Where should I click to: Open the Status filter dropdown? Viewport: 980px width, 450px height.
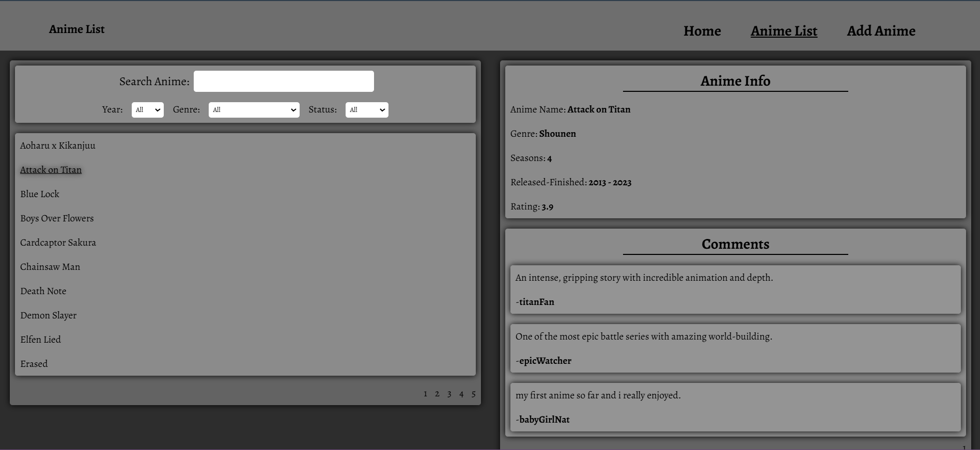click(367, 110)
